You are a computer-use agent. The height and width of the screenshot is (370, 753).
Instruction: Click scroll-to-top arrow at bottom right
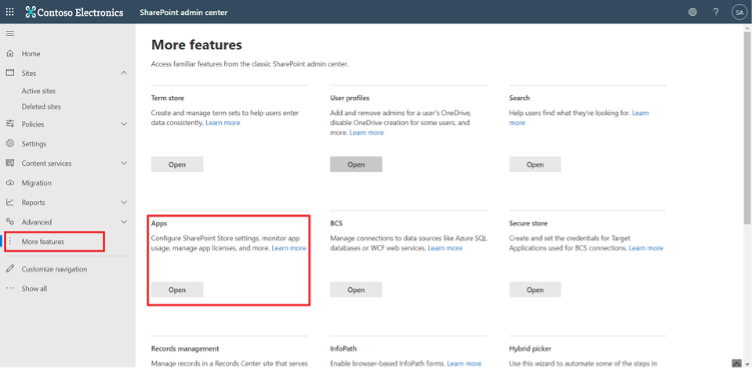point(737,363)
